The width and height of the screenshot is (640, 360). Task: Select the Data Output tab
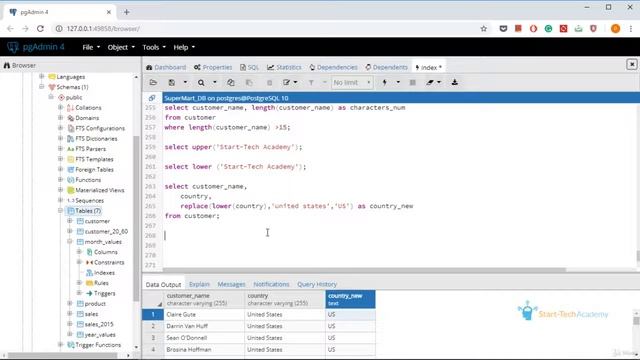click(163, 284)
